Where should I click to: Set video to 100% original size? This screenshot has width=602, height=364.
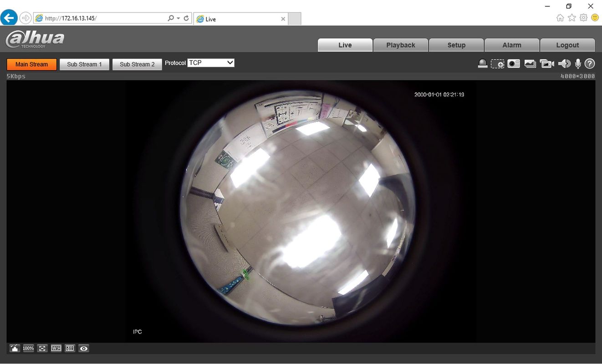[x=28, y=349]
